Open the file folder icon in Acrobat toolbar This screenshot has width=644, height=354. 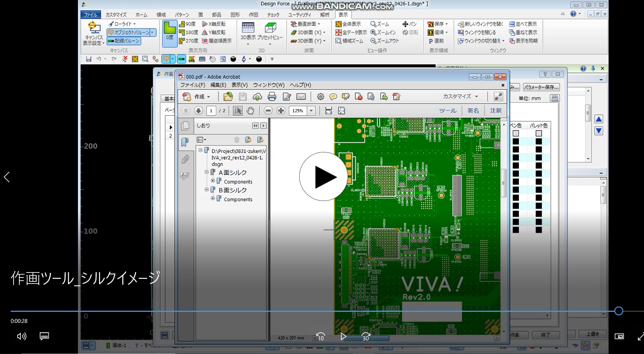pos(228,97)
